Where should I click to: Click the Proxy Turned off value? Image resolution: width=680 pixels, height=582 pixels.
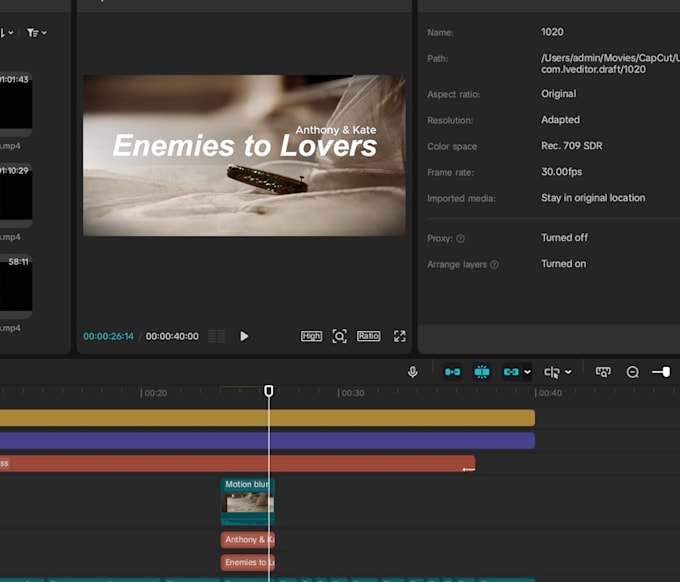[x=564, y=238]
